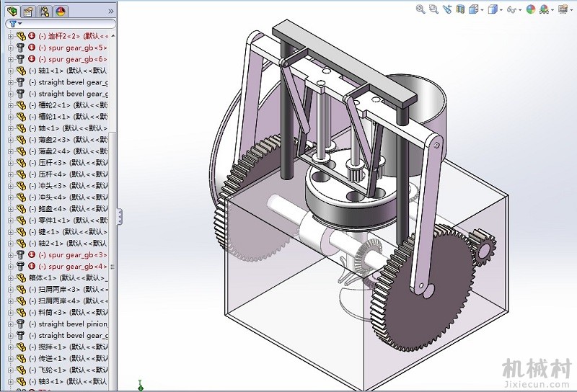The height and width of the screenshot is (392, 577).
Task: Click the part icon of 料筒<3>
Action: [x=21, y=312]
